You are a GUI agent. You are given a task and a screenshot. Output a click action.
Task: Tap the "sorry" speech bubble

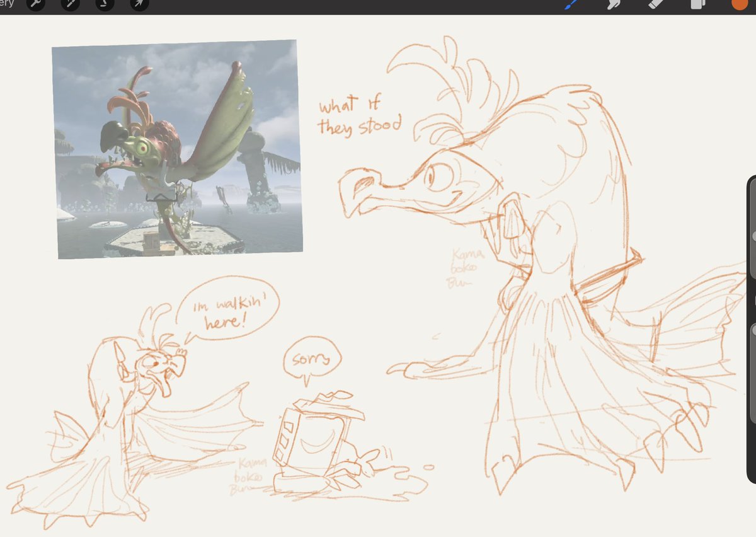[x=312, y=361]
